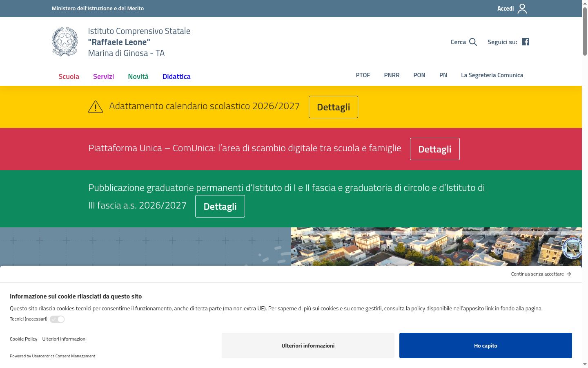
Task: Click the Cerca search label
Action: (x=458, y=42)
